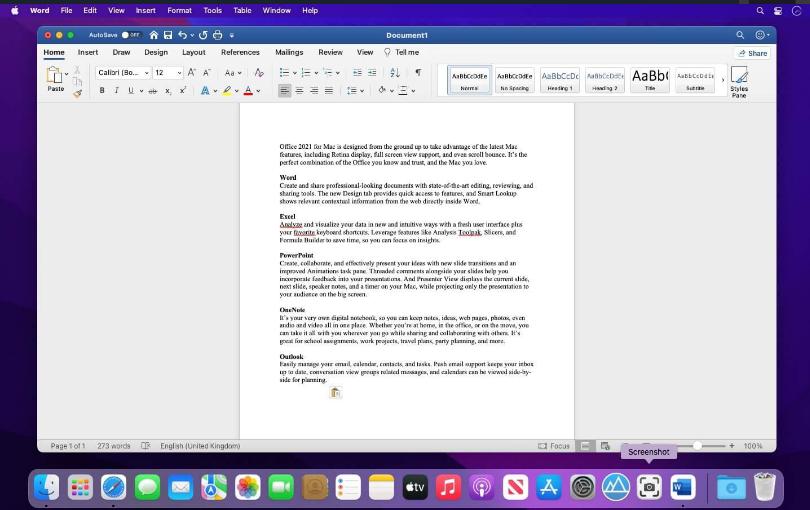Expand Paste options arrow
Image resolution: width=810 pixels, height=510 pixels.
67,74
